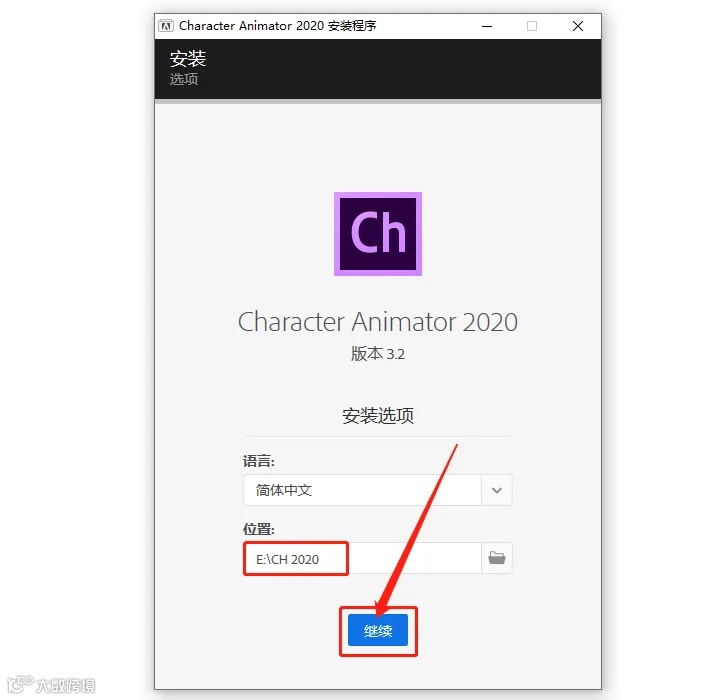Screen dimensions: 724x700
Task: Open the 简体中文 language combo box
Action: [x=378, y=490]
